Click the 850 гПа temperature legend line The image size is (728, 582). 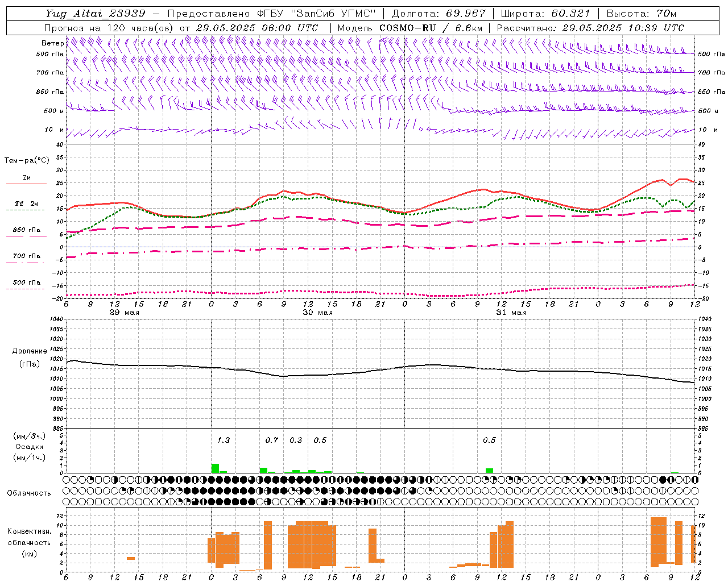click(26, 236)
